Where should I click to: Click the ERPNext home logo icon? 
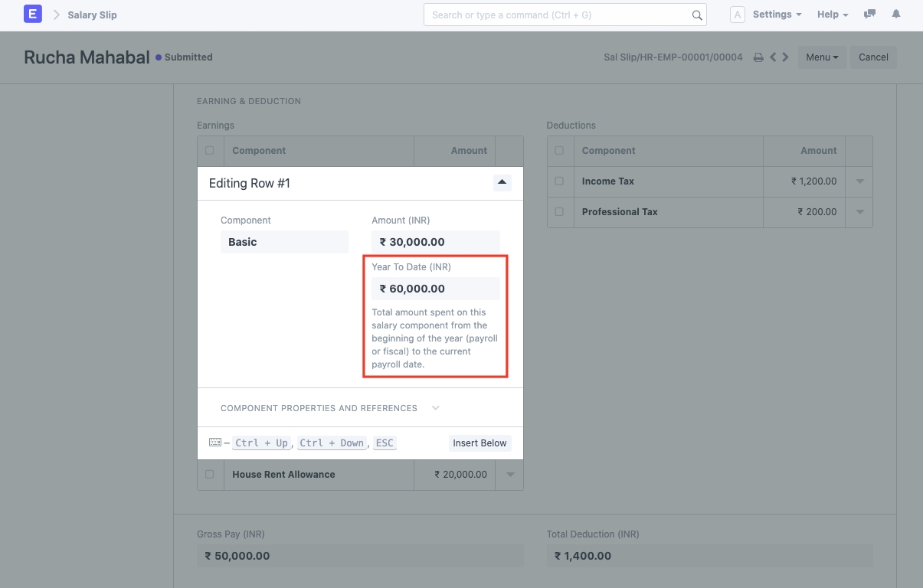(33, 15)
